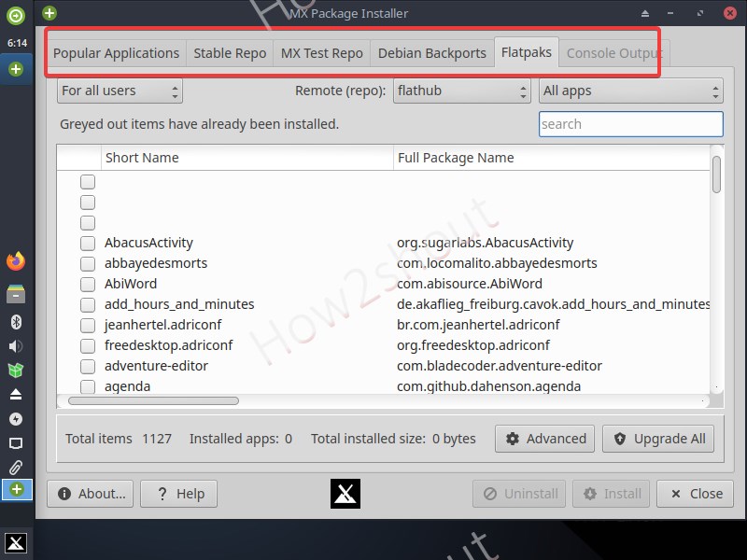Enable the agenda package checkbox
The width and height of the screenshot is (747, 560).
coord(87,385)
